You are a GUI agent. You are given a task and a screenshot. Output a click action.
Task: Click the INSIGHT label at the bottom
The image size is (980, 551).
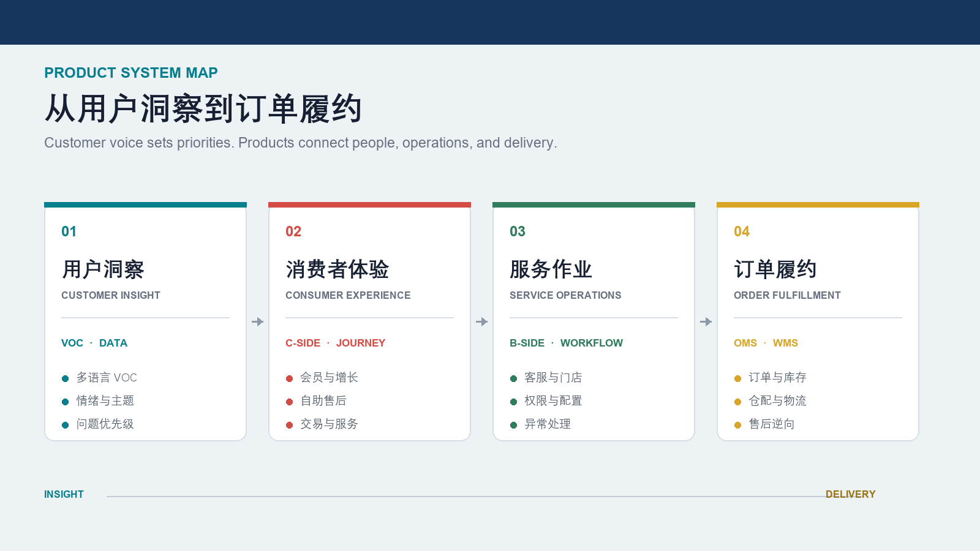pos(64,494)
